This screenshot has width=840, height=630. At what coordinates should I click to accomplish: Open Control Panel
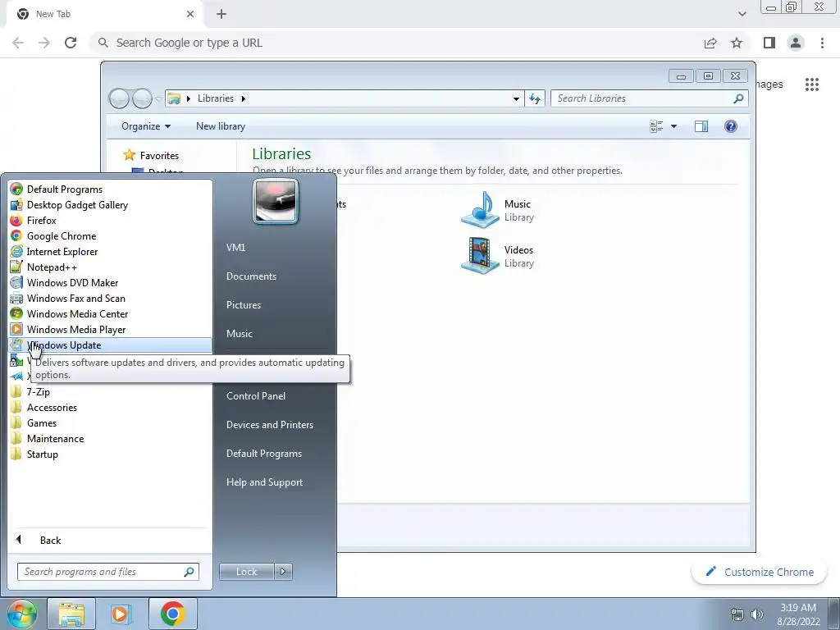pos(256,396)
